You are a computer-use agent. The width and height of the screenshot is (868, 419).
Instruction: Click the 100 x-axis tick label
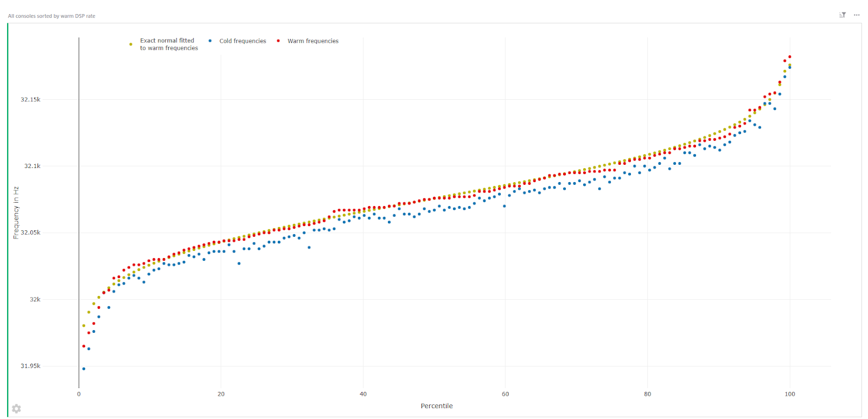click(790, 394)
